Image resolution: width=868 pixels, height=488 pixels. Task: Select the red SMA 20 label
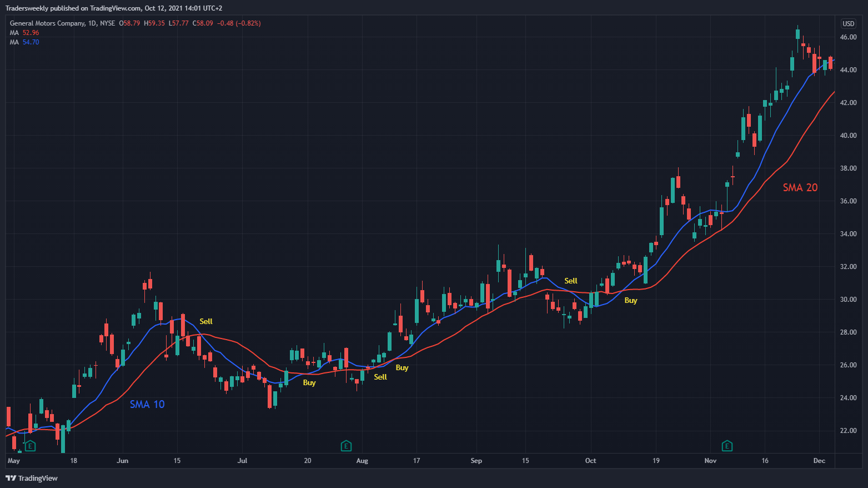[800, 187]
